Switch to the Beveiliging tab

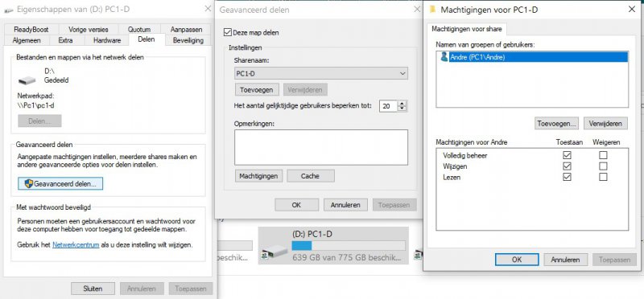tap(188, 40)
